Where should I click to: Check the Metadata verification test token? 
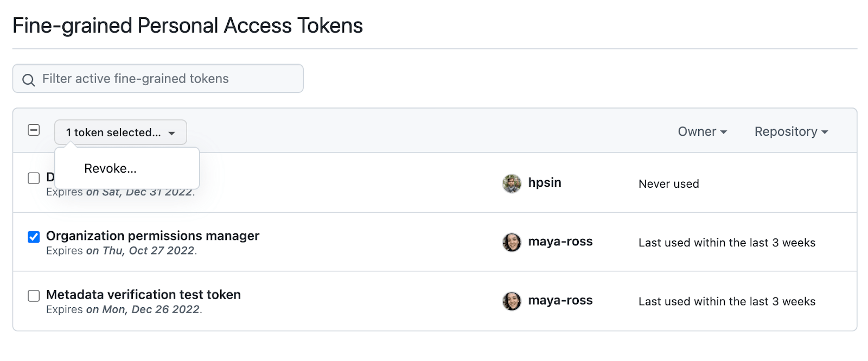(x=34, y=295)
